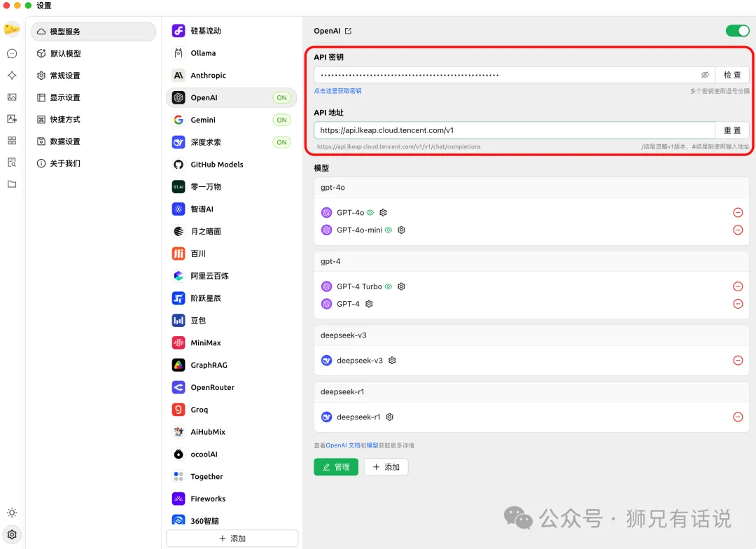The image size is (756, 549).
Task: Open the translate sidebar icon
Action: pos(12,118)
